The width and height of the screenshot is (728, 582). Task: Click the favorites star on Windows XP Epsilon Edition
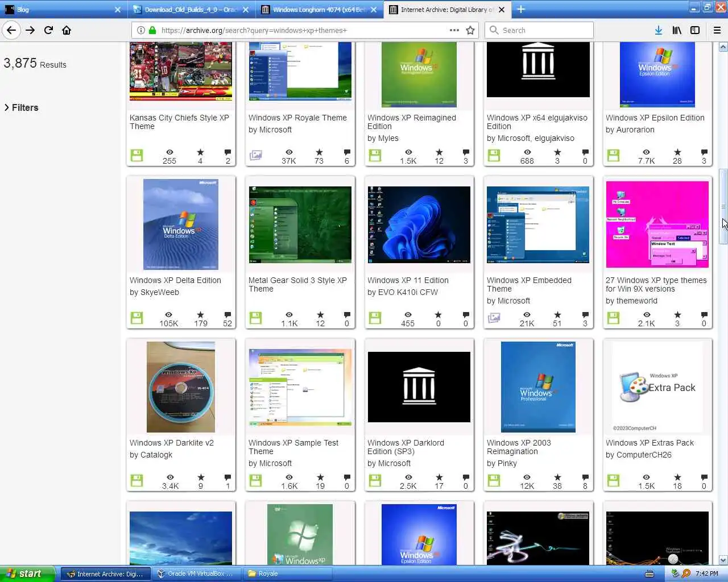click(x=677, y=152)
